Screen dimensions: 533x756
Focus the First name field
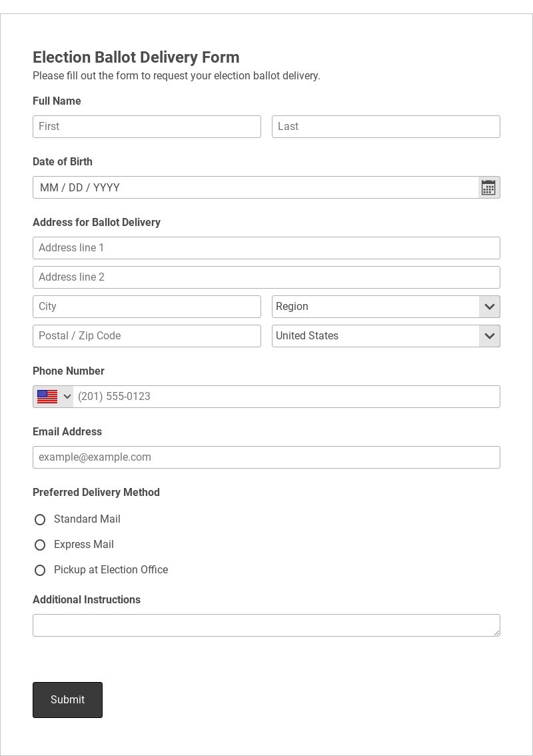(147, 126)
